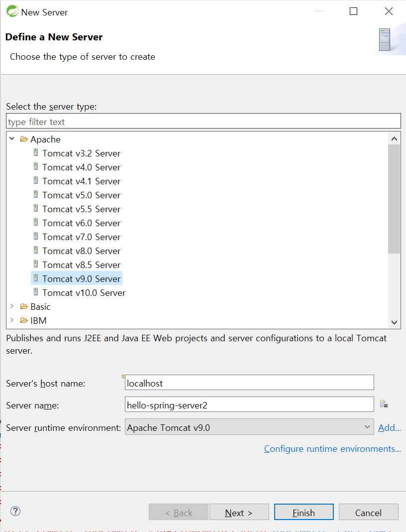Open the Server runtime environment dropdown
Viewport: 406px width, 532px height.
[249, 427]
